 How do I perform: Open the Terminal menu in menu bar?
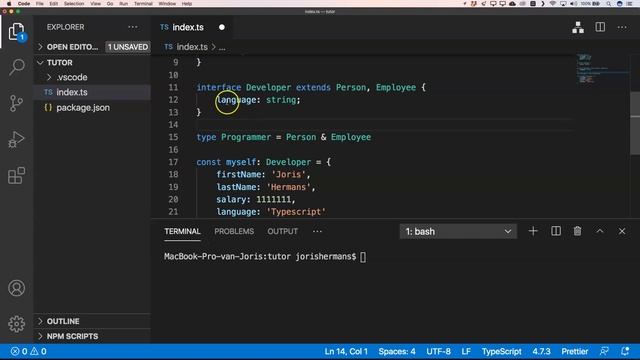click(143, 4)
